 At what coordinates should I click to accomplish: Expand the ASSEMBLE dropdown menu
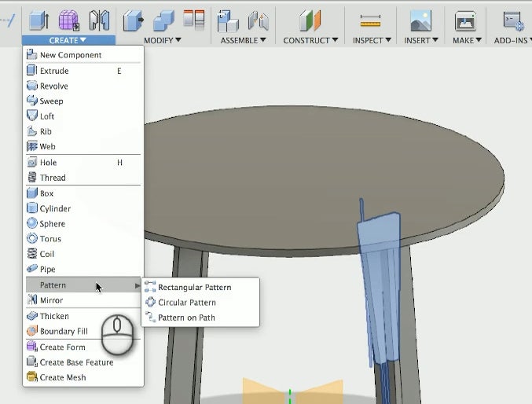tap(243, 40)
